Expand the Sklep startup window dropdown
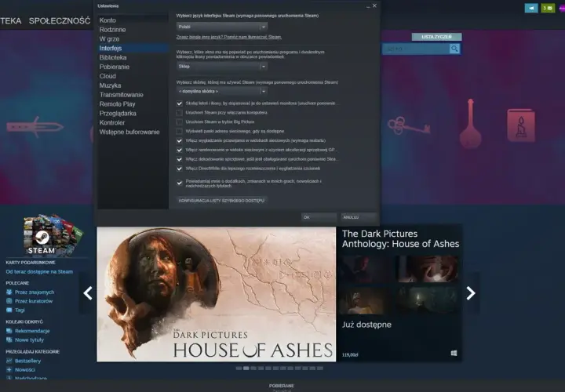The height and width of the screenshot is (392, 565). point(222,66)
